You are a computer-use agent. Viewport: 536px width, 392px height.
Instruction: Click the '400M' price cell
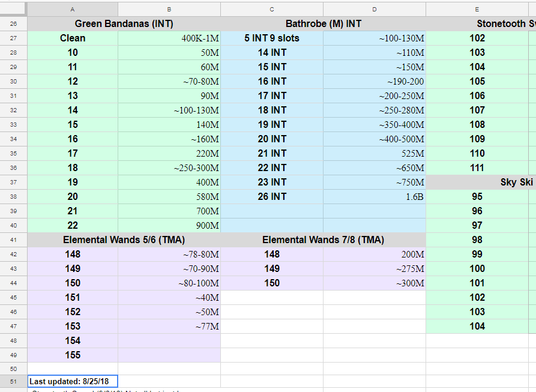coord(169,182)
